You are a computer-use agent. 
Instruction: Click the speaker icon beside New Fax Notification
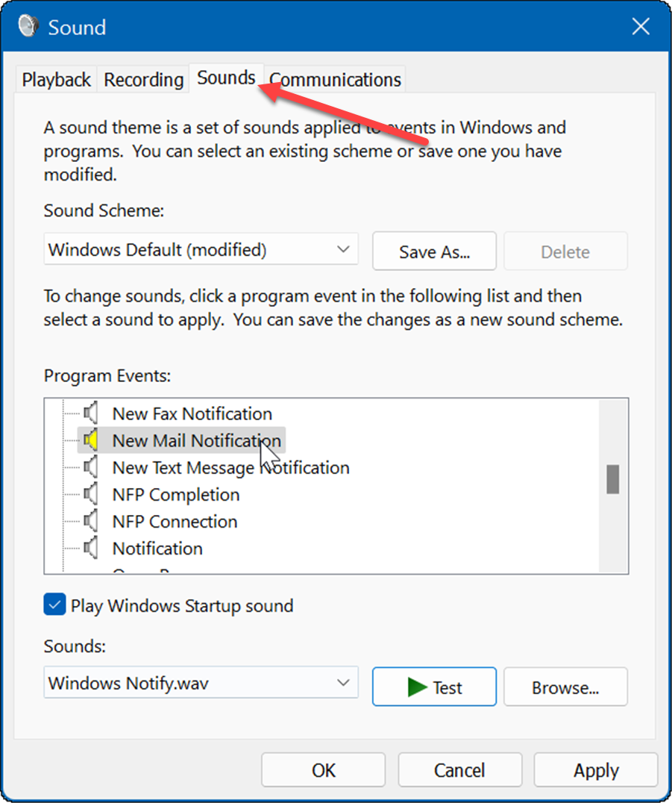coord(92,413)
